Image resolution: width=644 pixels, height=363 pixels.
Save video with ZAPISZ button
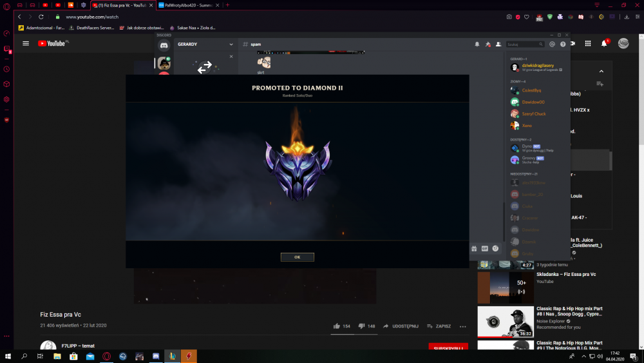(x=439, y=326)
